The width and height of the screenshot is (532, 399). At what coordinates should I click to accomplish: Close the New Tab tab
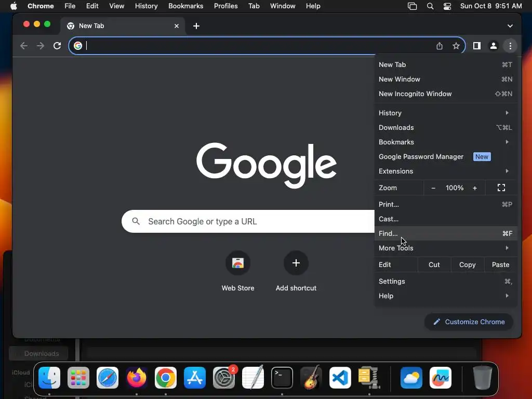[177, 26]
